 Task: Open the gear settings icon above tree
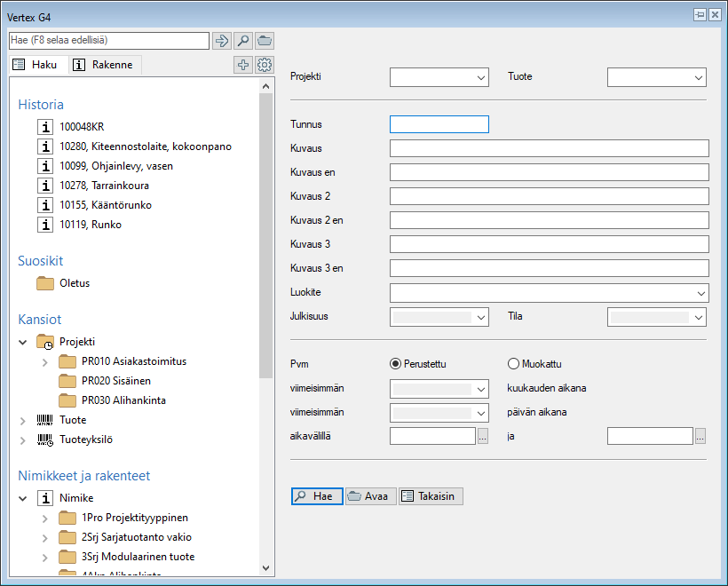[x=265, y=65]
